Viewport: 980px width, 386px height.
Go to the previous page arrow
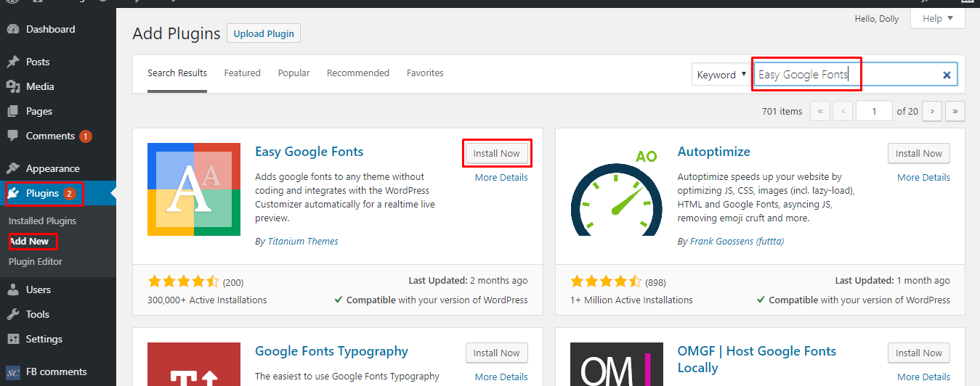(x=843, y=111)
